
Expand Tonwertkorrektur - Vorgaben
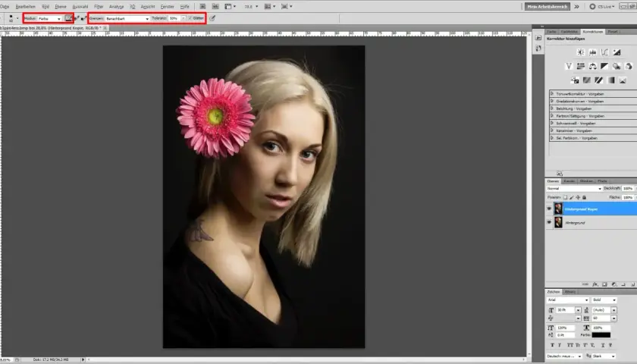[552, 93]
